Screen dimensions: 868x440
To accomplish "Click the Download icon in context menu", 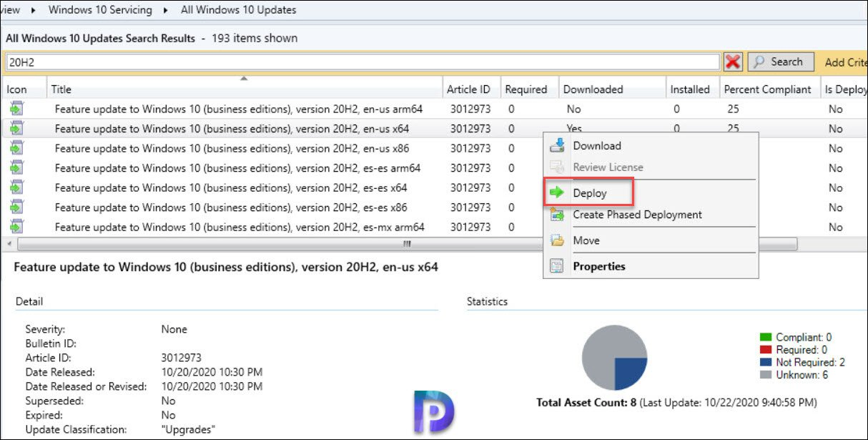I will [558, 146].
